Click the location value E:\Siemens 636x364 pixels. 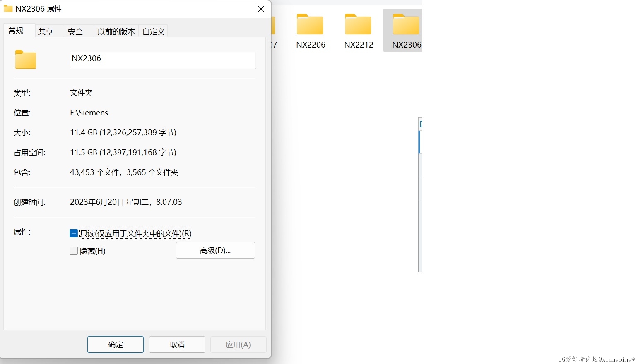point(89,113)
